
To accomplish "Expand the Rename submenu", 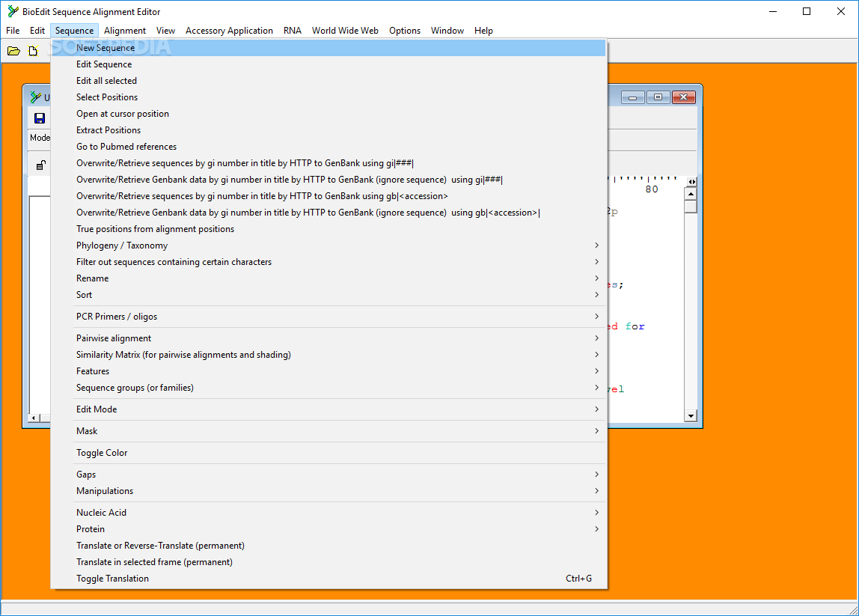I will [328, 278].
